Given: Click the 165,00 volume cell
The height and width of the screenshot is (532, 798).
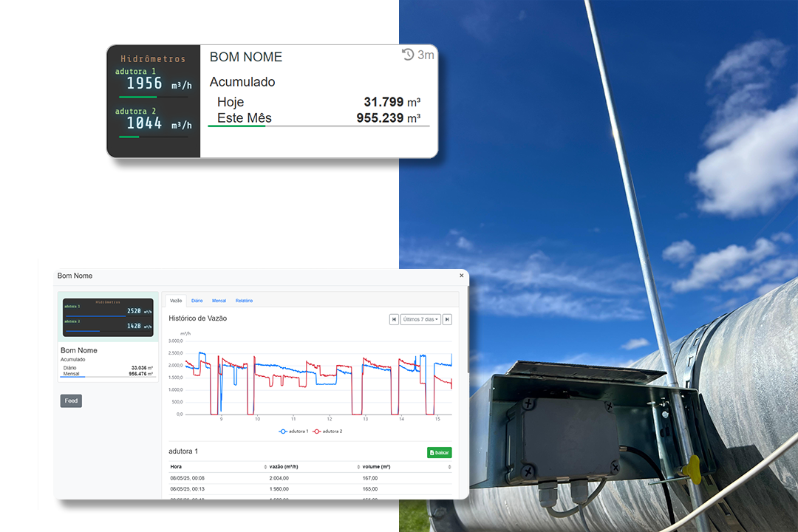Looking at the screenshot, I should [370, 488].
